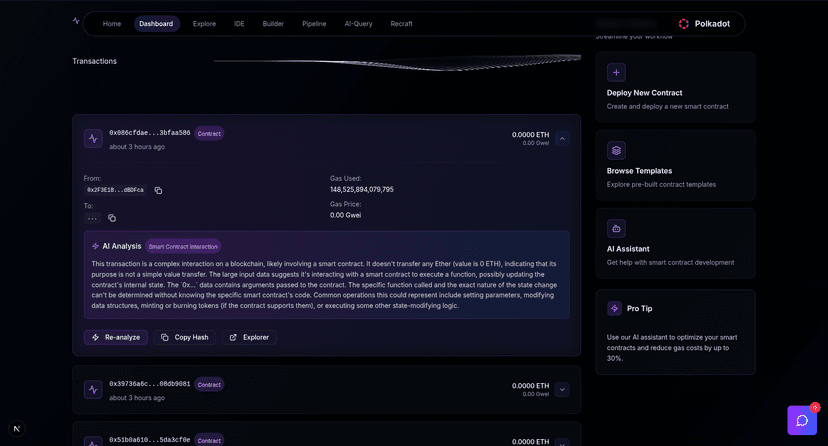Switch to the Pipeline tab
Screen dimensions: 828x446
click(x=314, y=24)
